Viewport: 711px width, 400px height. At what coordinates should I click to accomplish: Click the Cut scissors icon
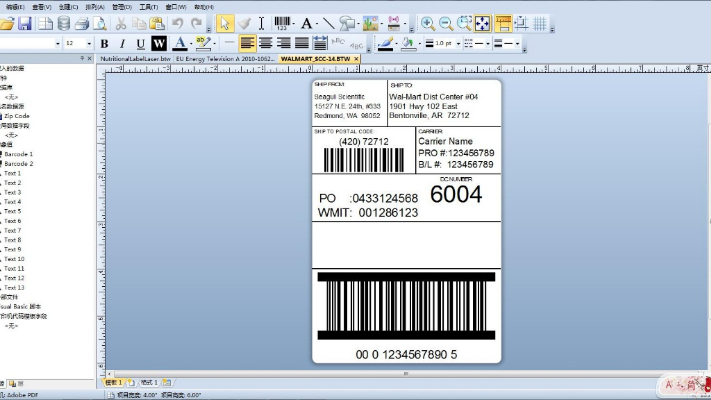coord(120,23)
